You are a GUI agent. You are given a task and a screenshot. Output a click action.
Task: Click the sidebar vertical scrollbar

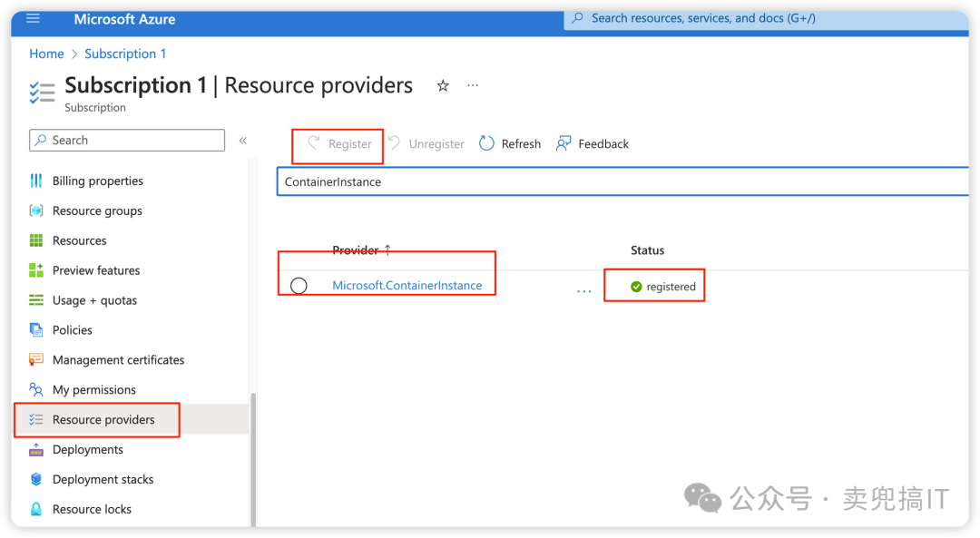(x=253, y=459)
